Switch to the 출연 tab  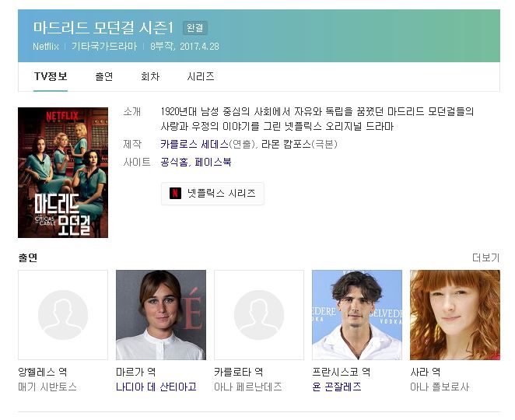point(104,76)
